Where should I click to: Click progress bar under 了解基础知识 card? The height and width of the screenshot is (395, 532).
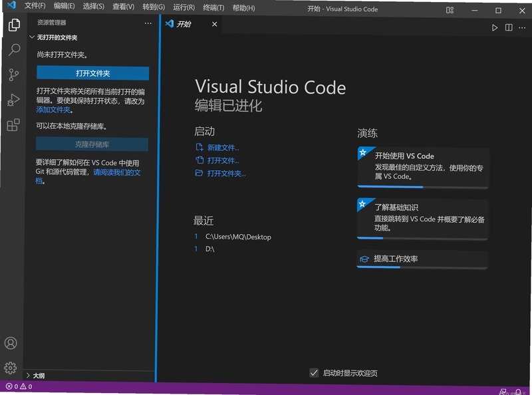[422, 238]
